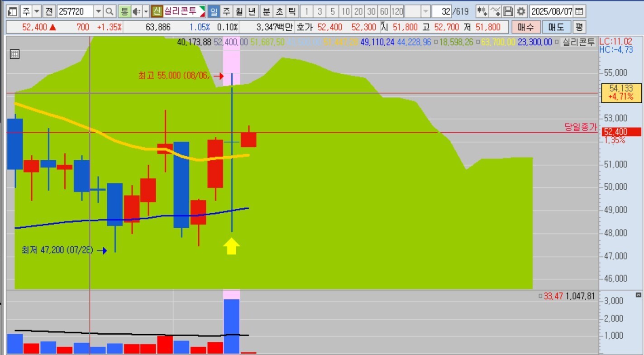The image size is (644, 355).
Task: Open the chart settings gear icon
Action: click(521, 11)
